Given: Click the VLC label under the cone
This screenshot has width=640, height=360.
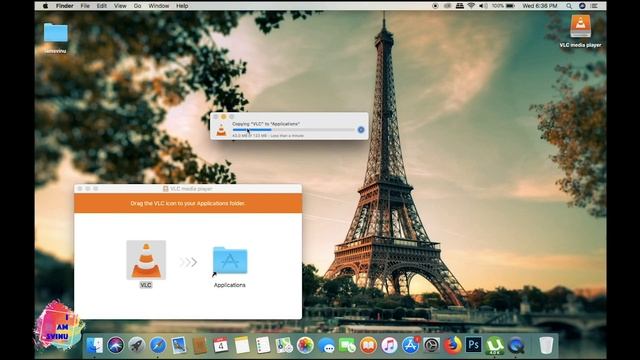Looking at the screenshot, I should coord(146,285).
